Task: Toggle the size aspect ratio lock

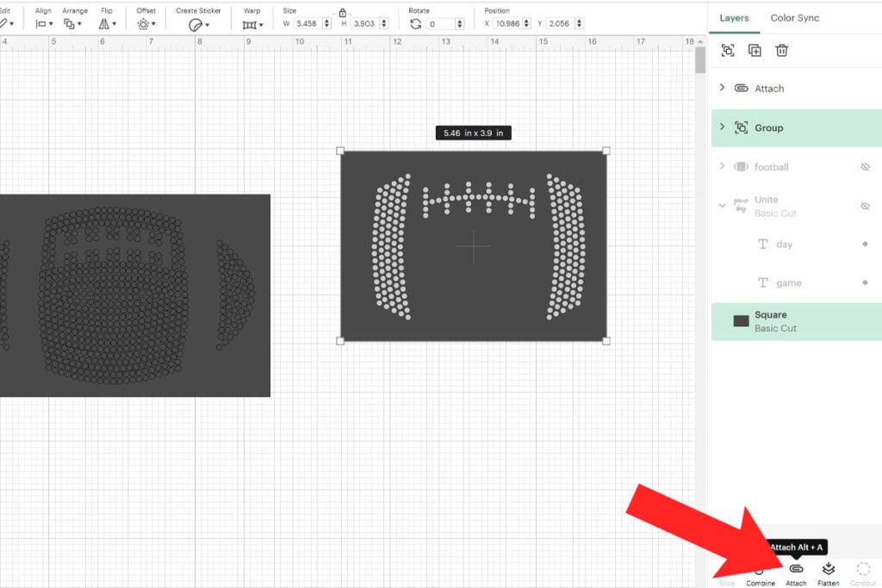Action: coord(343,12)
